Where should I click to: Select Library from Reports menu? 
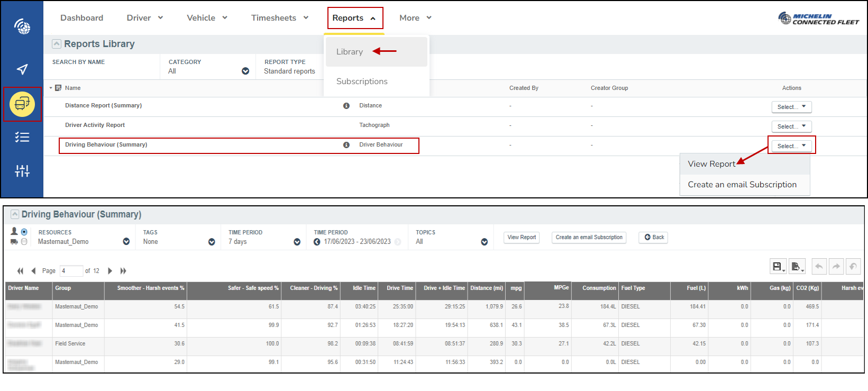pyautogui.click(x=377, y=52)
